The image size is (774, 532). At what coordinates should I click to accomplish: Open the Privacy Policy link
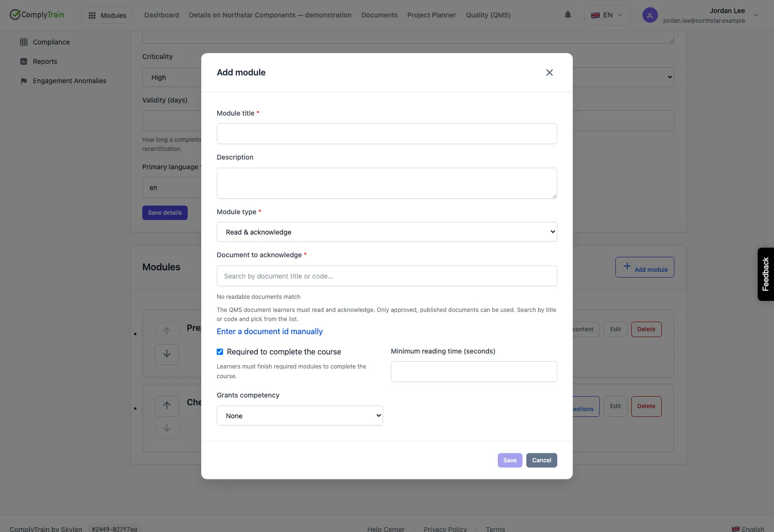pos(445,529)
